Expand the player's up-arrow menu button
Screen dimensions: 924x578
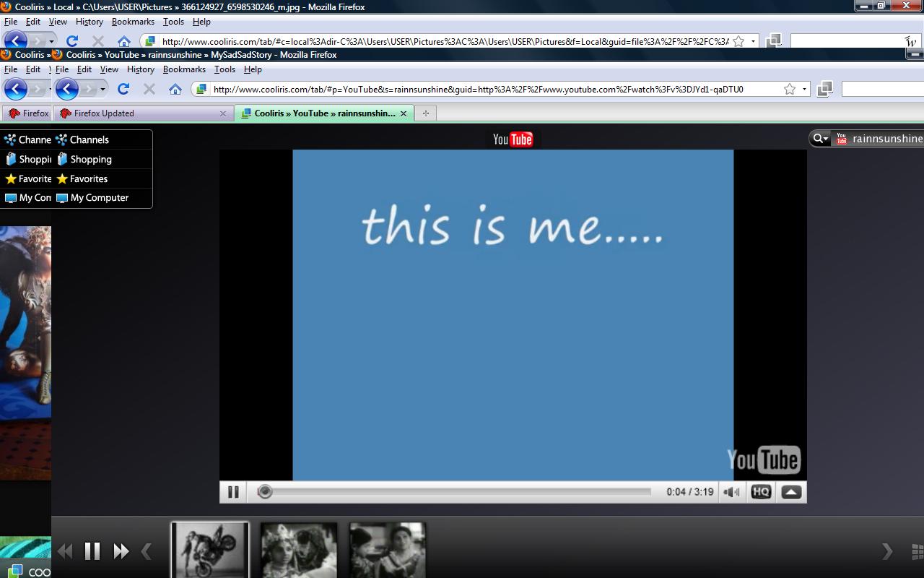coord(791,492)
